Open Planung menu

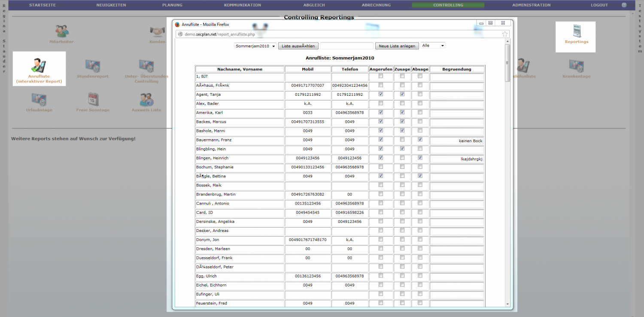172,5
